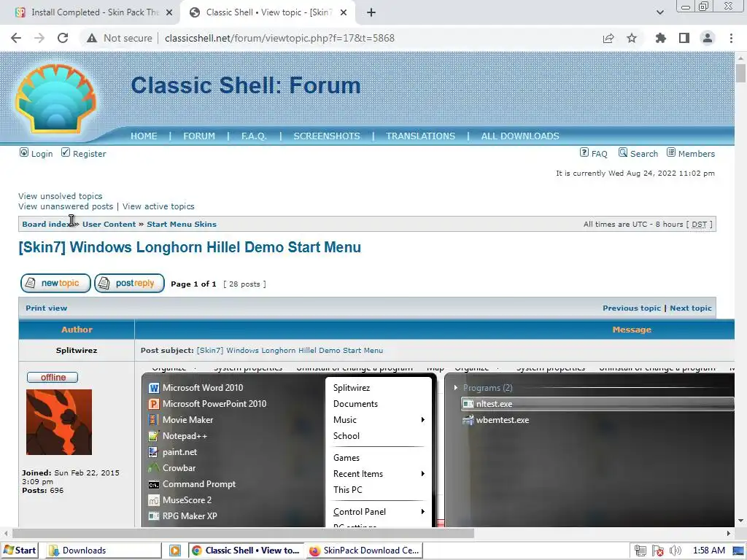Reload the current page
The height and width of the screenshot is (560, 747).
point(63,38)
